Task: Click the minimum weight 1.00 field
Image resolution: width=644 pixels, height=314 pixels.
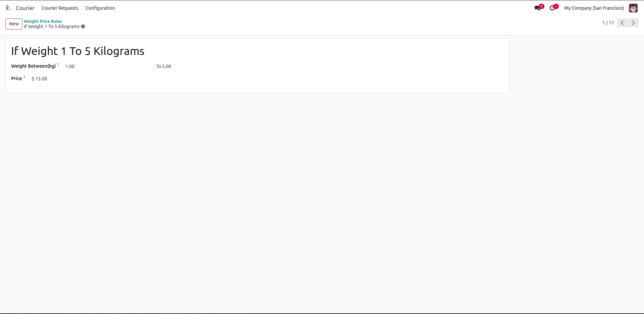Action: (70, 66)
